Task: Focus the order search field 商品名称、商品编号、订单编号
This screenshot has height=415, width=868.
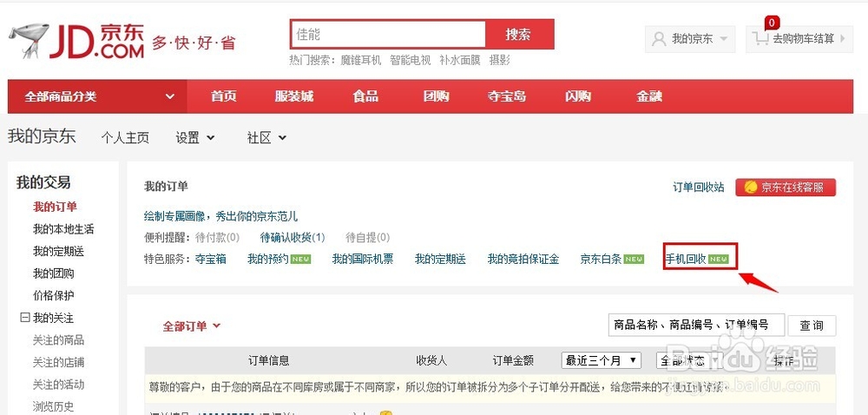Action: click(x=696, y=326)
